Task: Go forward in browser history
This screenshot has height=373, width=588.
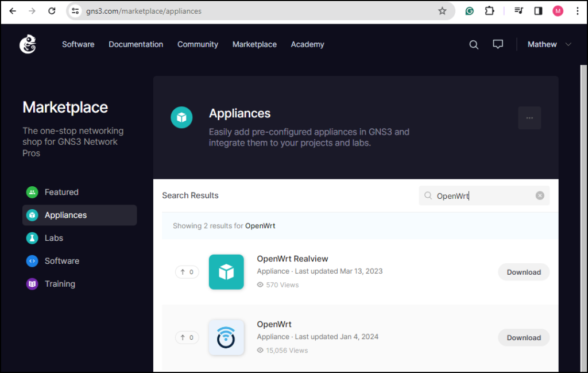Action: [32, 11]
